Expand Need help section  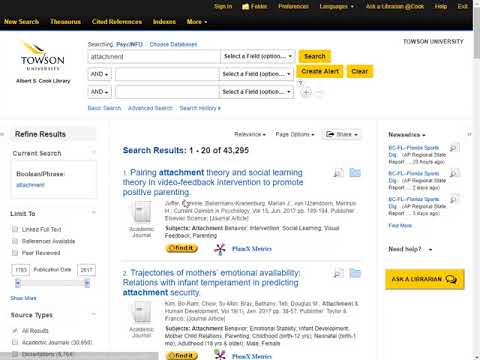tap(410, 249)
